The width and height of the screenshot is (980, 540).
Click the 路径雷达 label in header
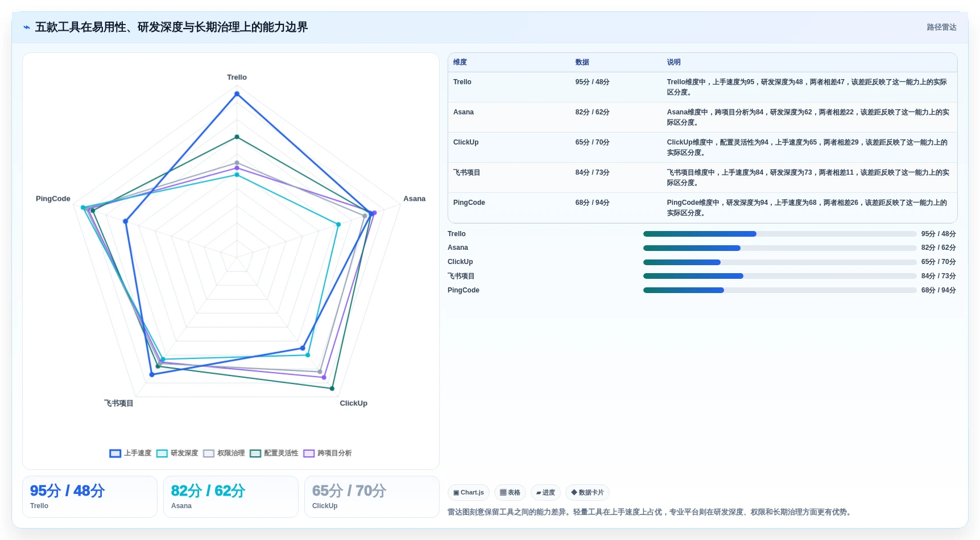pos(941,27)
